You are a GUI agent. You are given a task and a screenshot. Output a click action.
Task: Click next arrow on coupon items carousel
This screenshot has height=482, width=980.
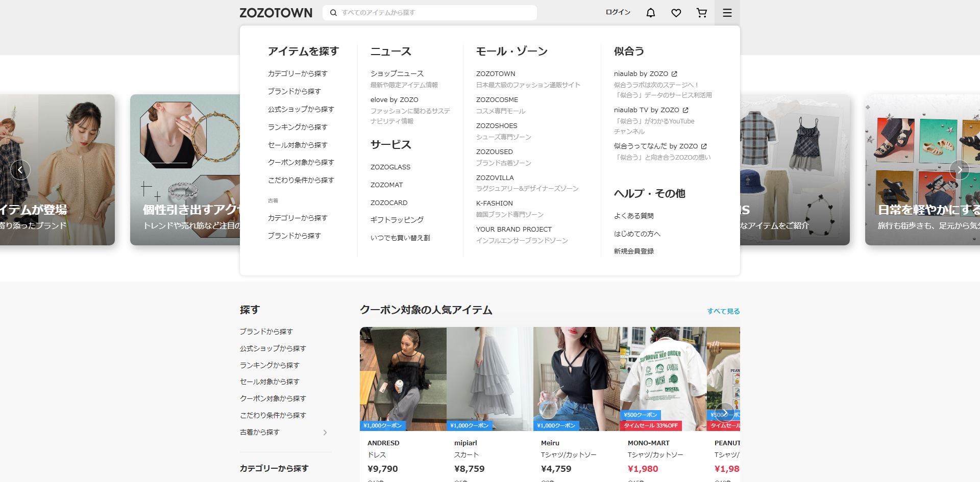click(725, 412)
